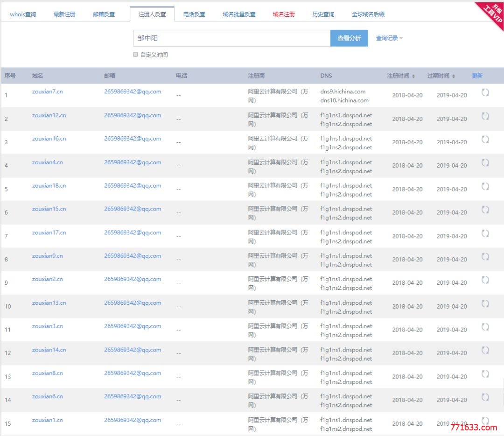The height and width of the screenshot is (436, 504).
Task: Open domain link zouxian6.cn
Action: point(47,396)
